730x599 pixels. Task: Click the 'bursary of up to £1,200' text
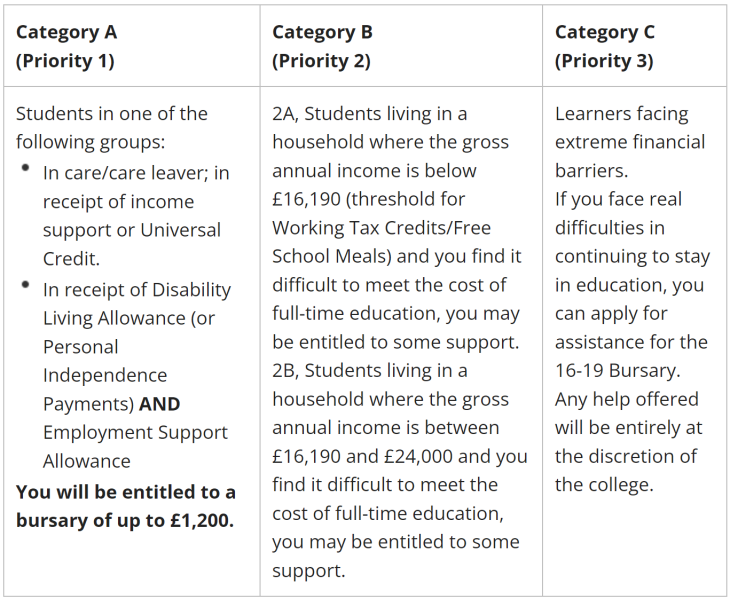124,520
